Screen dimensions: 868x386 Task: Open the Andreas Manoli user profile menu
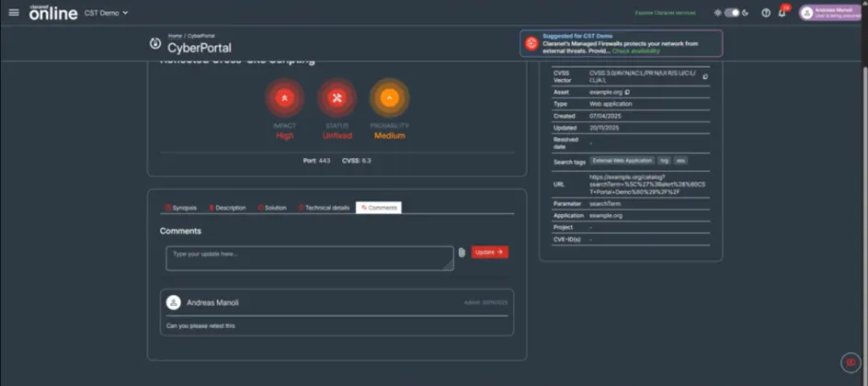829,13
